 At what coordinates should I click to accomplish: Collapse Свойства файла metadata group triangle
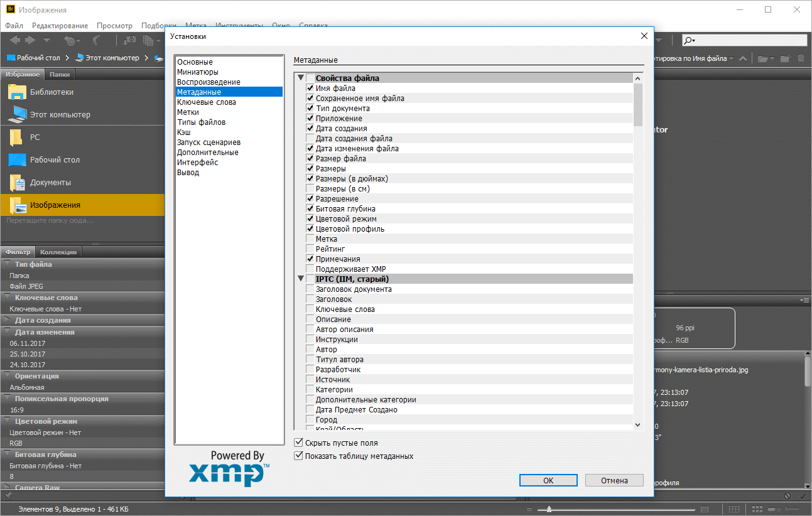(x=300, y=78)
